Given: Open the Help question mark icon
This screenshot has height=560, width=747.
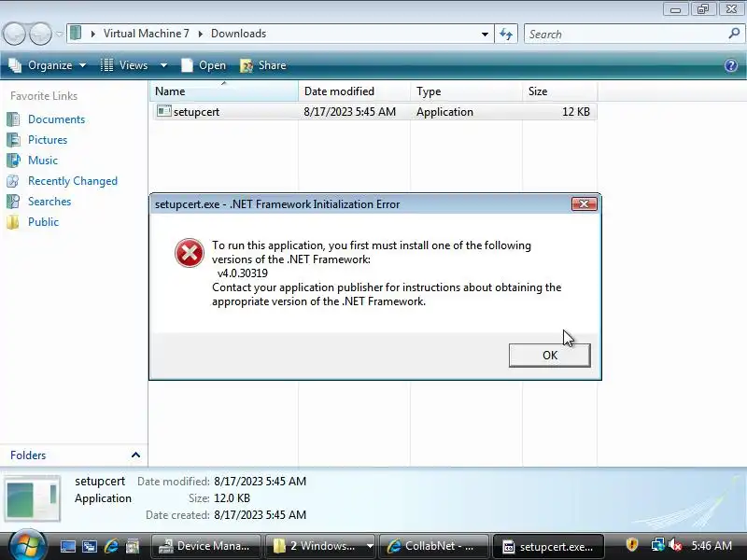Looking at the screenshot, I should (731, 65).
